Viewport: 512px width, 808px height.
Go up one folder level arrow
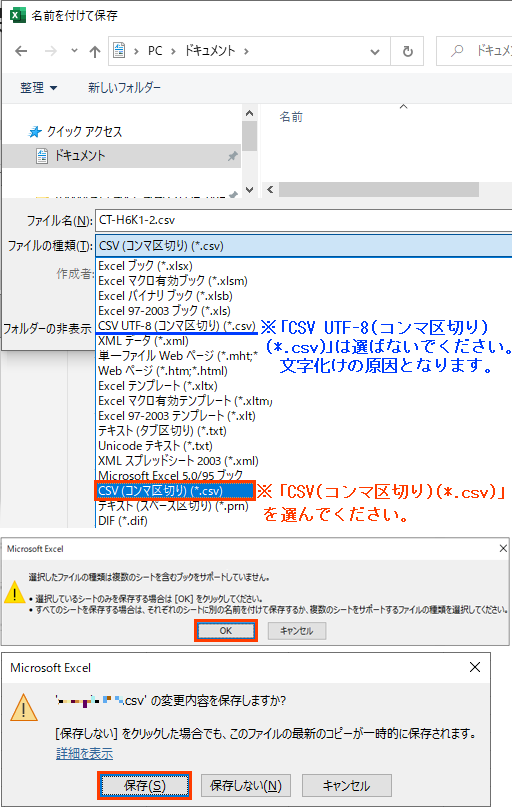pos(95,51)
